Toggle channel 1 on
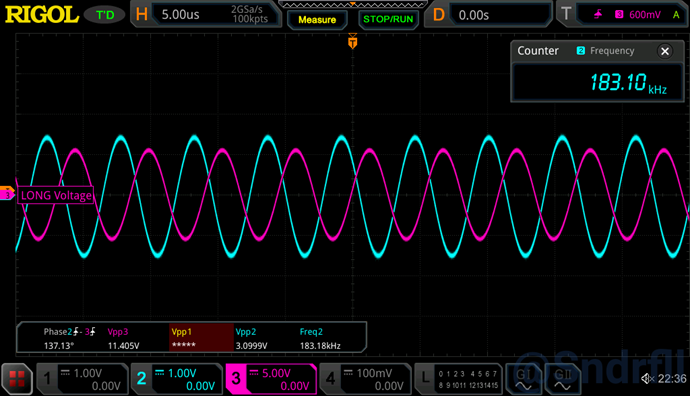The width and height of the screenshot is (690, 396). pyautogui.click(x=82, y=379)
